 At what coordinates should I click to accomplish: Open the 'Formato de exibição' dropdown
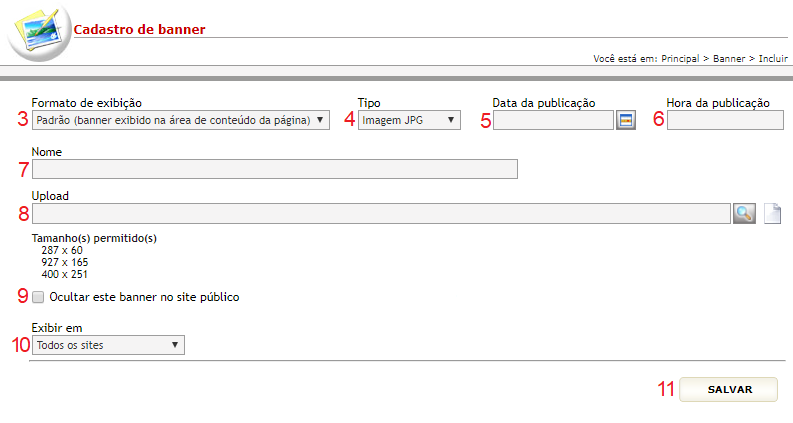pyautogui.click(x=181, y=120)
